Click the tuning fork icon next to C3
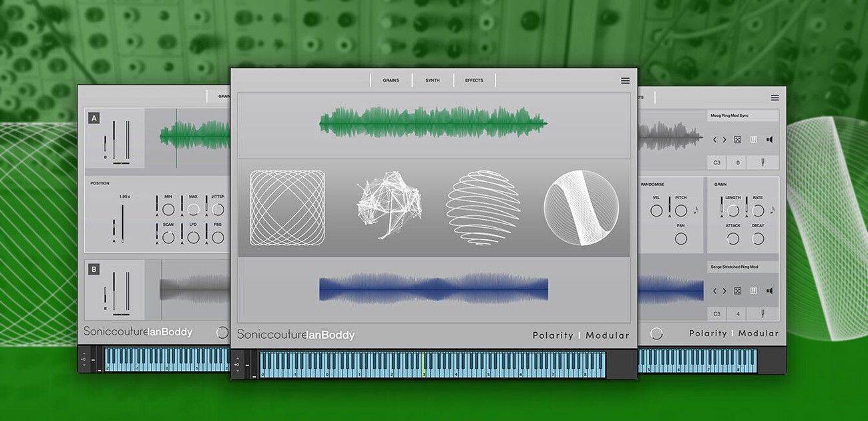Viewport: 868px width, 421px height. tap(763, 162)
